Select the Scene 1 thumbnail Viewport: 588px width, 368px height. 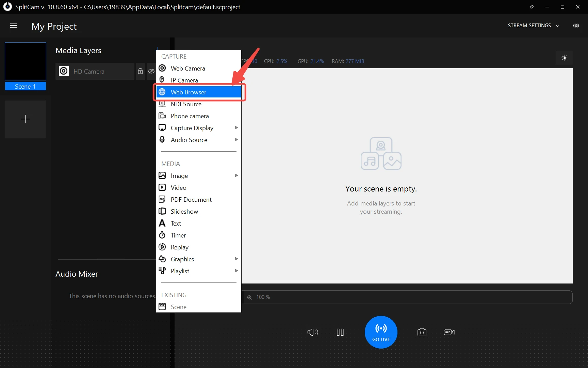pos(26,62)
